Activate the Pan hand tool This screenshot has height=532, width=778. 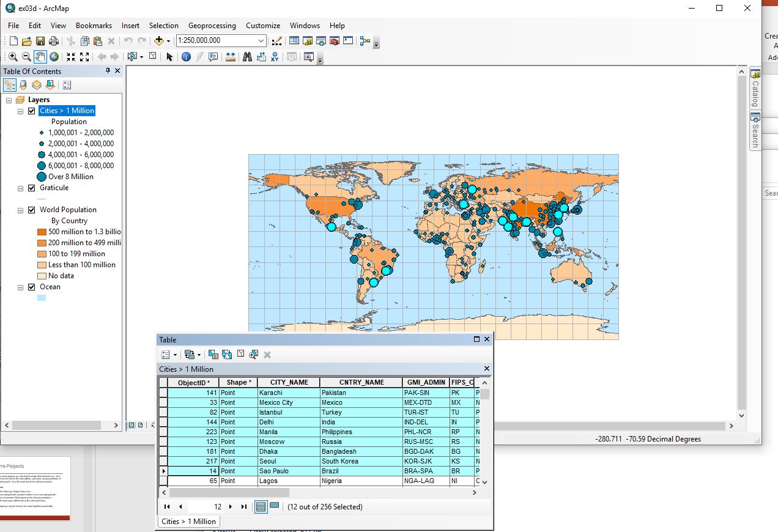tap(40, 56)
